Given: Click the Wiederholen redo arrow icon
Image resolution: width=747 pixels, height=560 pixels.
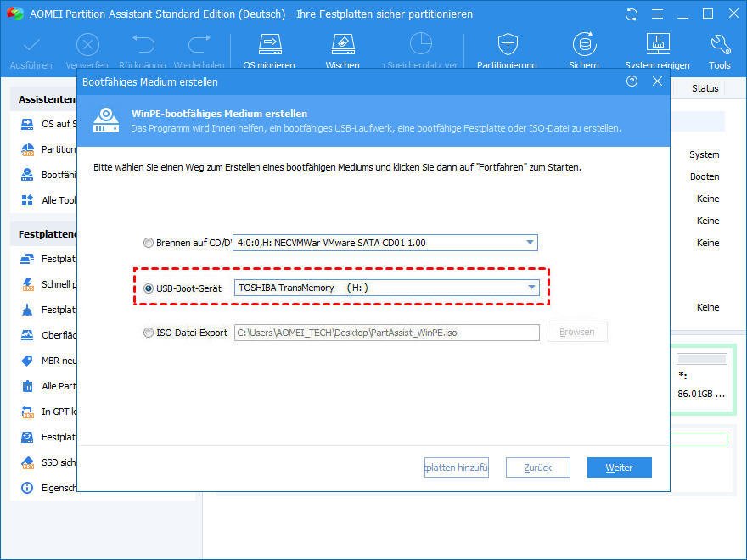Looking at the screenshot, I should point(199,44).
